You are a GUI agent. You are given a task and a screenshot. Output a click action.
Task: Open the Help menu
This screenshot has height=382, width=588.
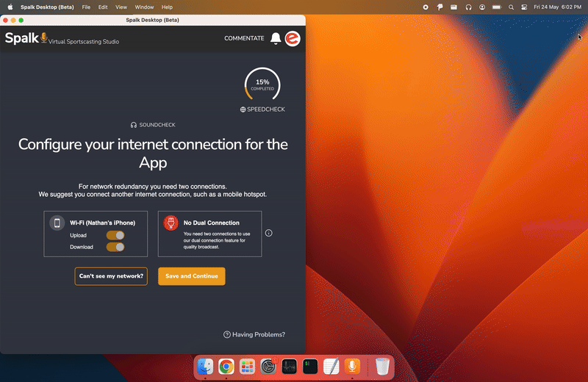167,7
